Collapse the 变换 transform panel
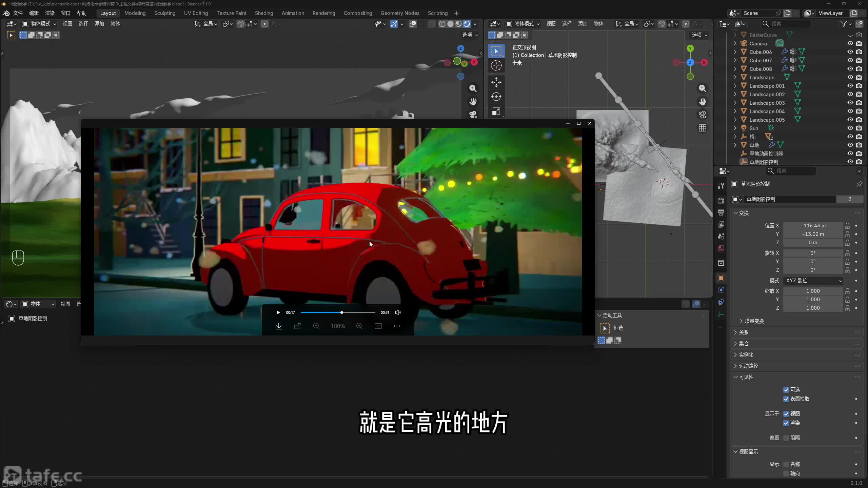The image size is (868, 488). pyautogui.click(x=744, y=213)
